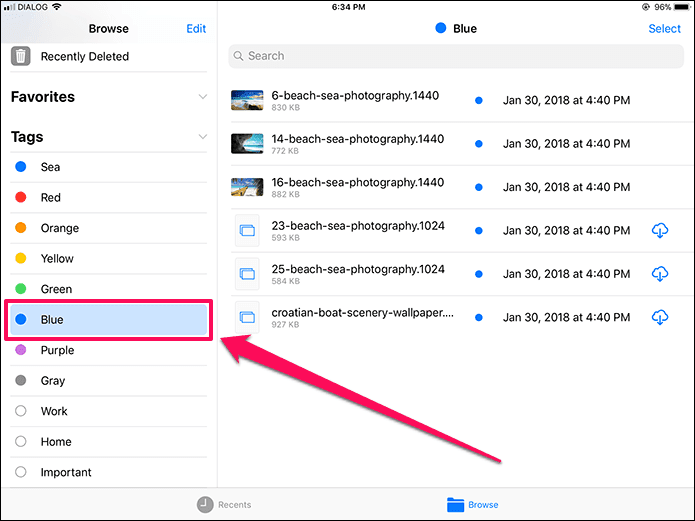Click the Search field

point(456,56)
